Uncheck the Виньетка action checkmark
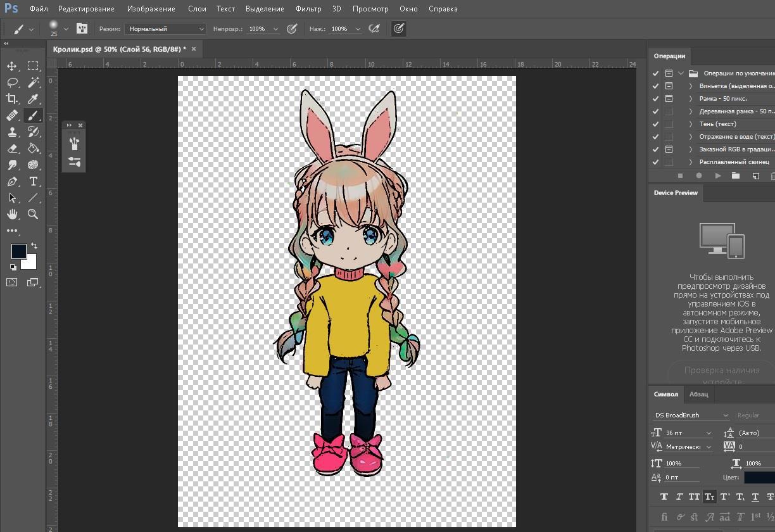775x532 pixels. (x=656, y=86)
